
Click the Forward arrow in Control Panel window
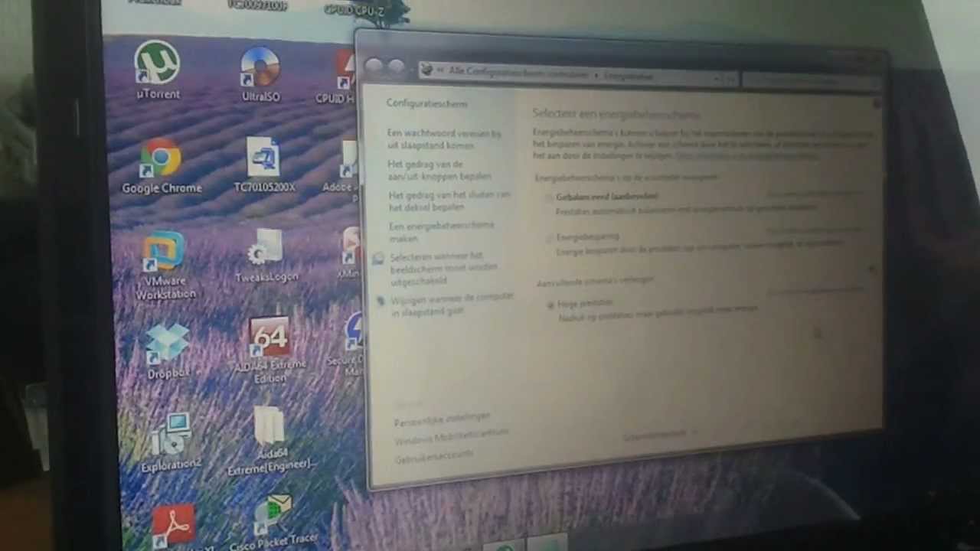396,67
